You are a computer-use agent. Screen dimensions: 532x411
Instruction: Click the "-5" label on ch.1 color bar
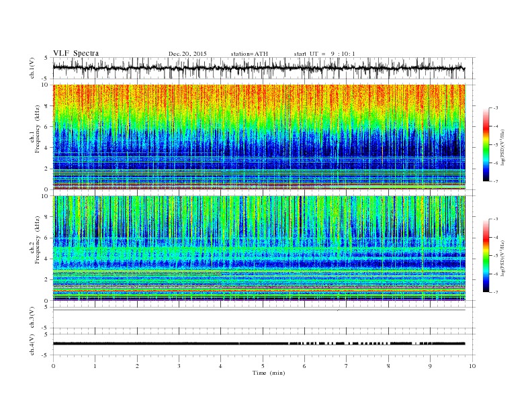coord(496,145)
